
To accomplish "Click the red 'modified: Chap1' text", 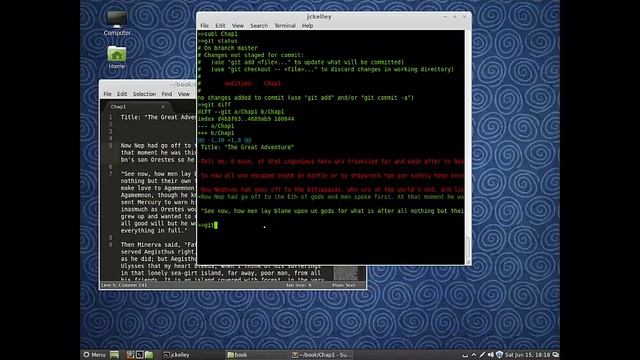I will click(x=252, y=83).
